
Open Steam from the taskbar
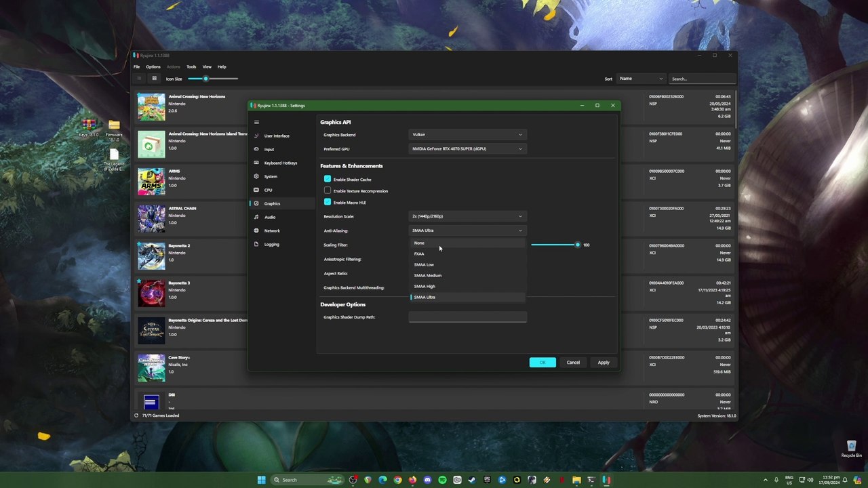coord(472,480)
